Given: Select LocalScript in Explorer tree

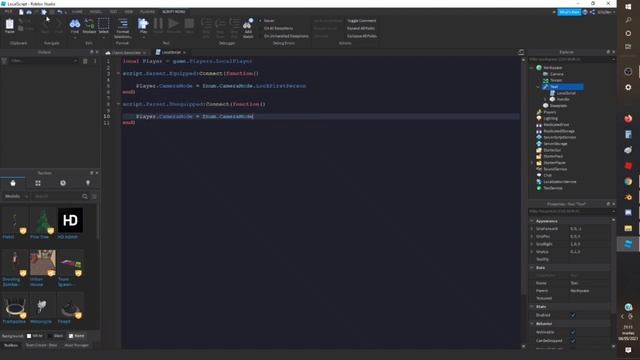Looking at the screenshot, I should click(566, 93).
